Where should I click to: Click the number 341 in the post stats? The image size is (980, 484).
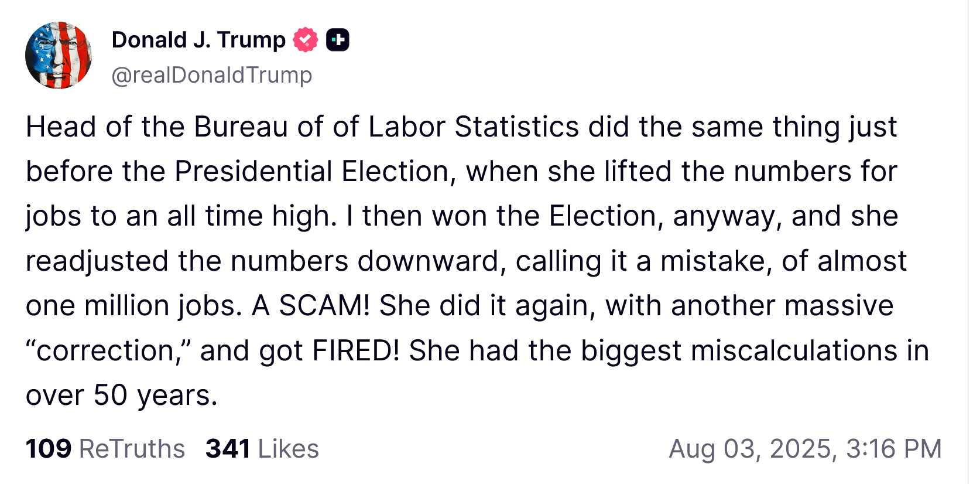(228, 449)
